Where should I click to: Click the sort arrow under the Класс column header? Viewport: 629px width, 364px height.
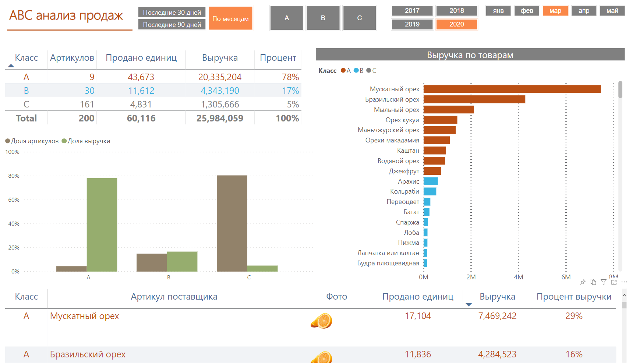[11, 66]
